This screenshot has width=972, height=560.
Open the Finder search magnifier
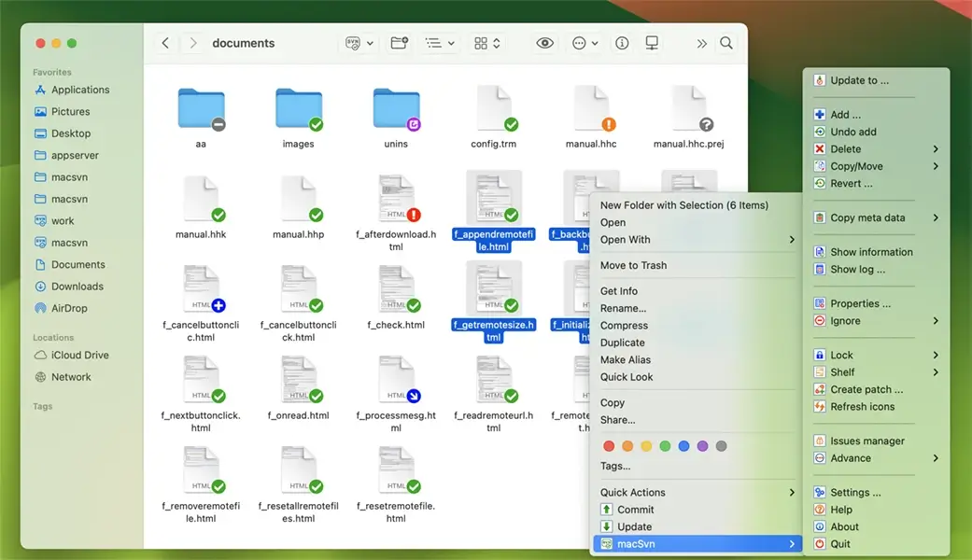coord(726,43)
